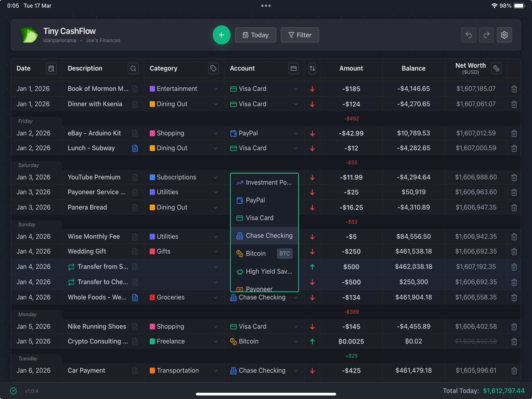
Task: Select Visa Card in the account list
Action: [264, 218]
